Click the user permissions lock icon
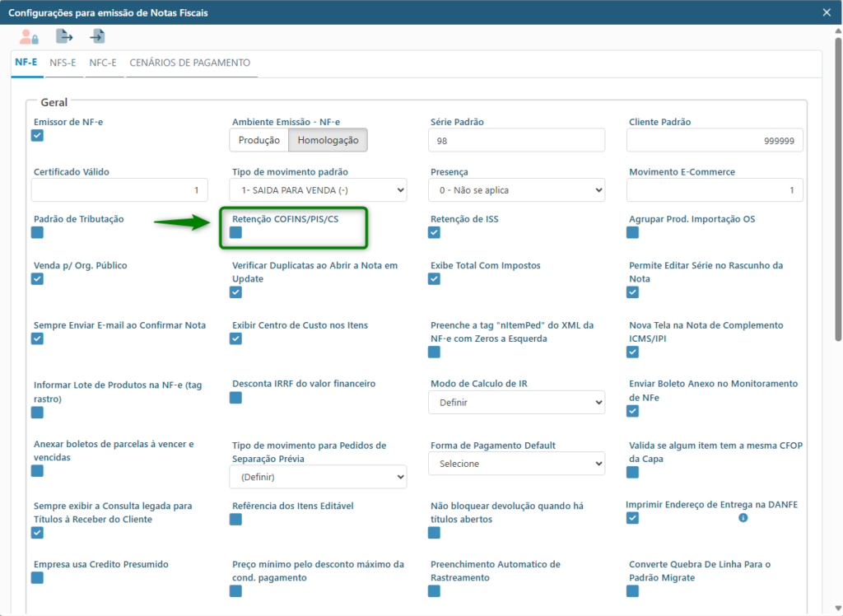Viewport: 843px width, 616px height. click(x=30, y=37)
